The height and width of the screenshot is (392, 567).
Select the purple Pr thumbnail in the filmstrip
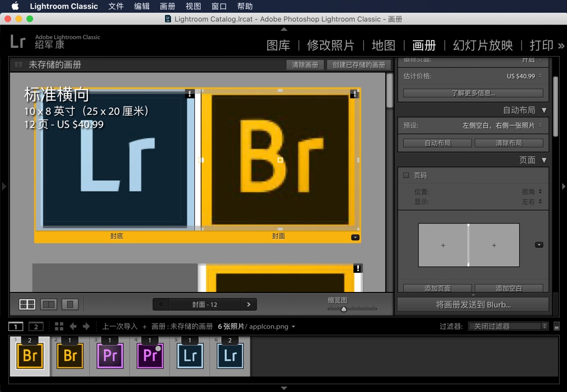pyautogui.click(x=110, y=356)
